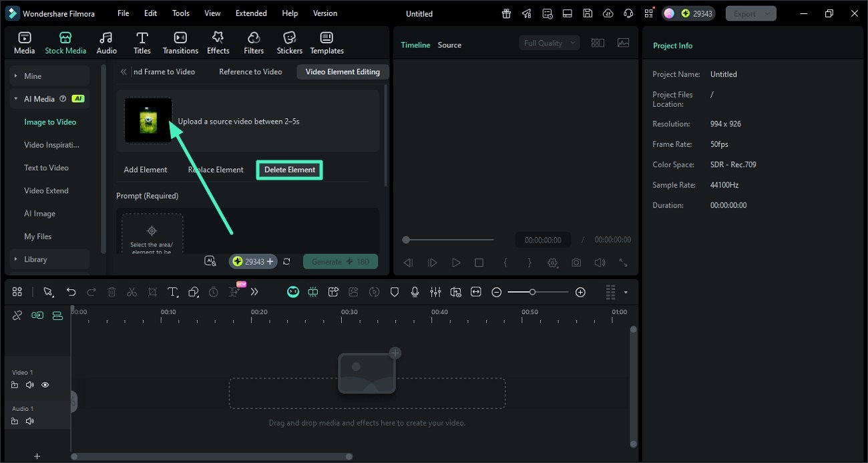Click the Crop tool in timeline toolbar
The height and width of the screenshot is (463, 868).
(x=152, y=292)
